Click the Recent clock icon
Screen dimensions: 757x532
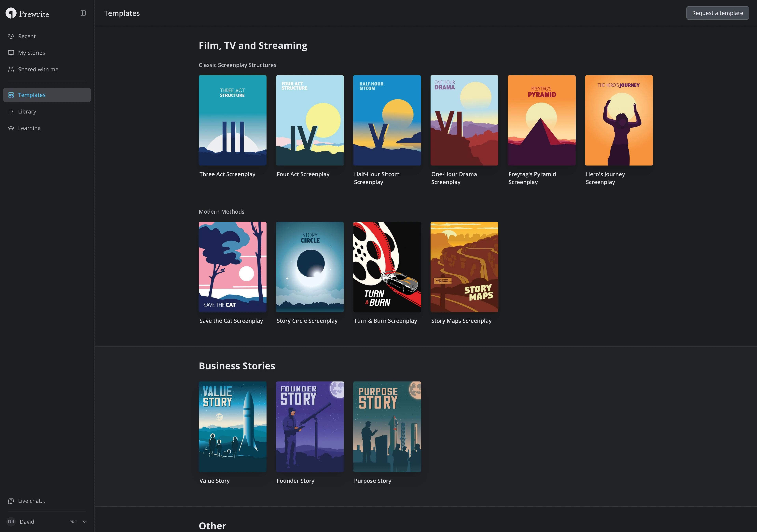[x=11, y=36]
